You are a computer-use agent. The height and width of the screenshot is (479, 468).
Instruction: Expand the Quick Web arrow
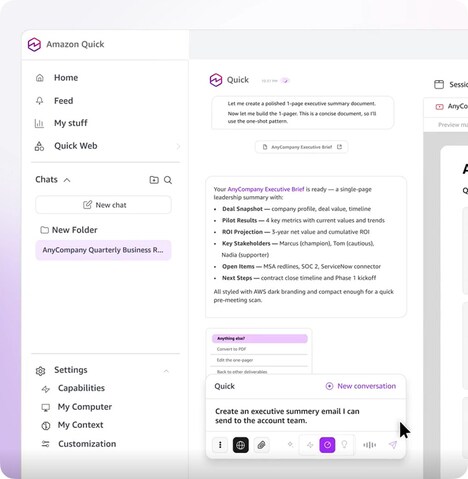178,146
